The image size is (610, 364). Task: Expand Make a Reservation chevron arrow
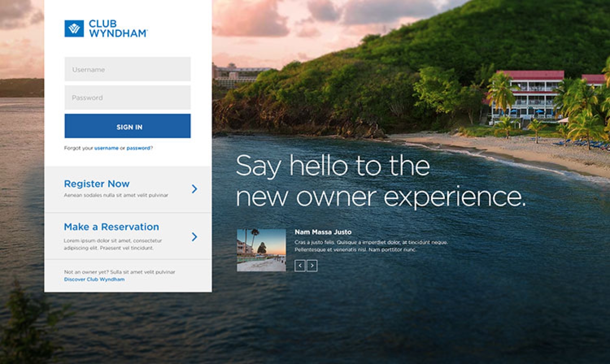(194, 237)
